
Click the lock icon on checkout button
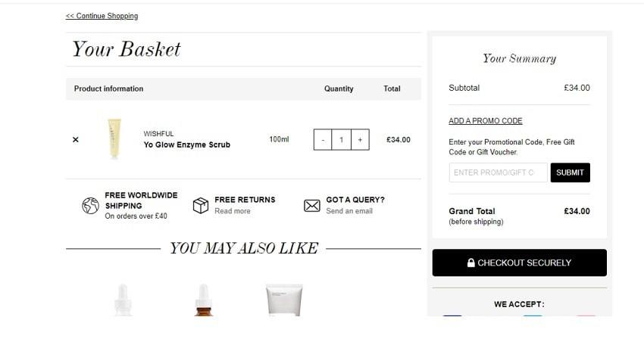[470, 263]
